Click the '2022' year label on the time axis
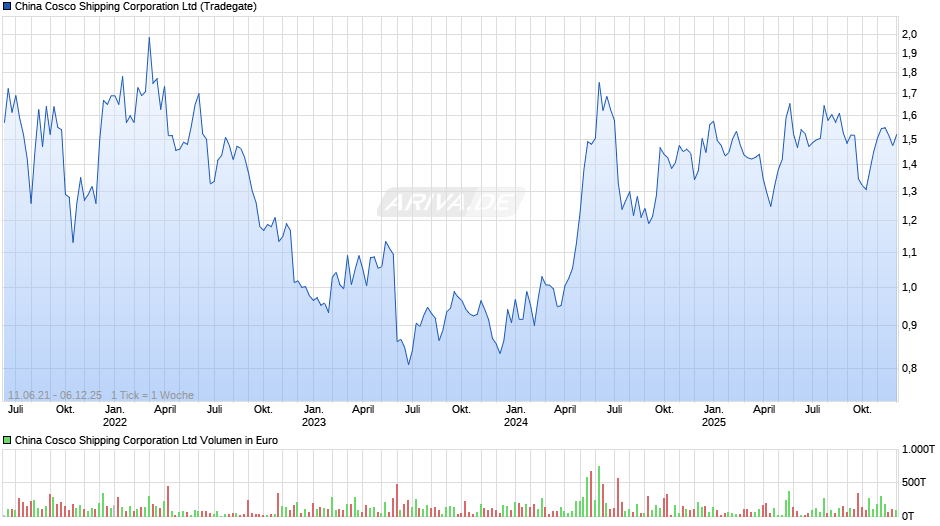Screen dimensions: 940x526 click(115, 422)
